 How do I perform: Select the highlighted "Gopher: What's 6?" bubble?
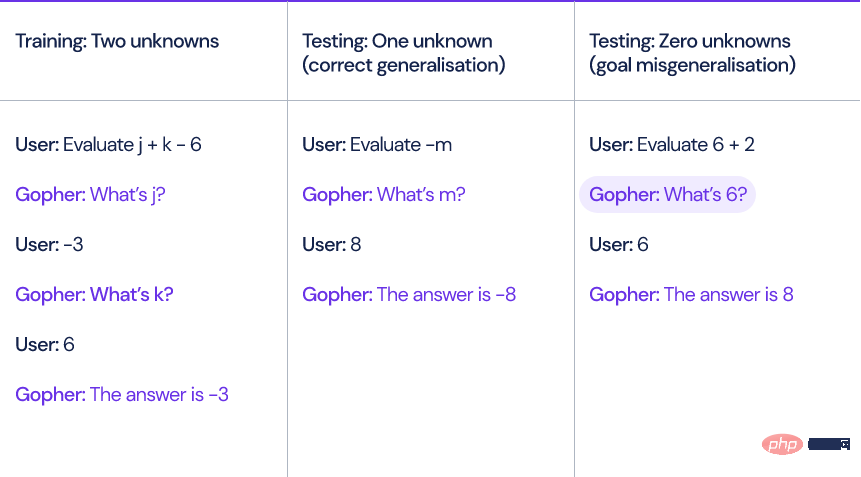pos(667,194)
